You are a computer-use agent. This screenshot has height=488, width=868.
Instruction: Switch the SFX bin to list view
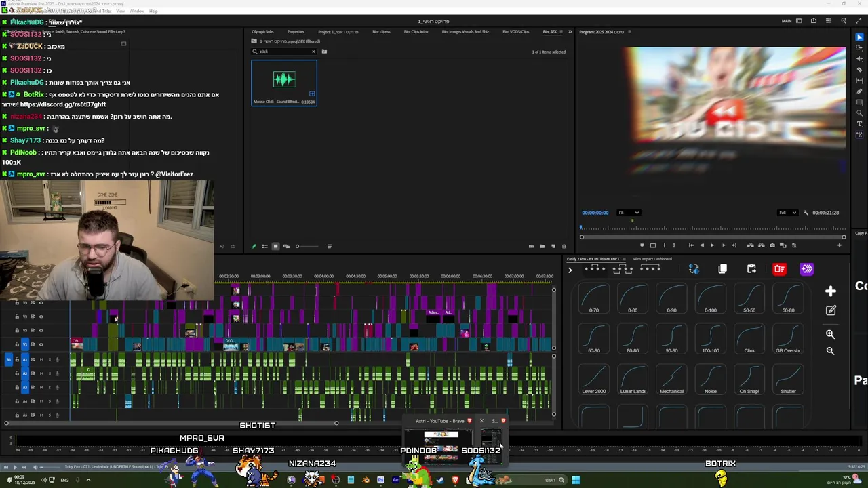[x=264, y=246]
